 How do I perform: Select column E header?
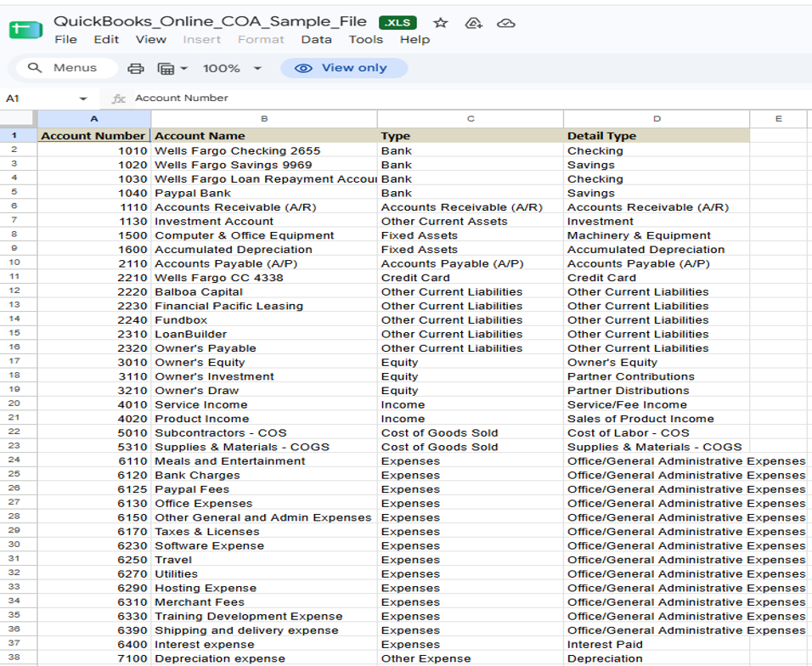click(x=778, y=119)
